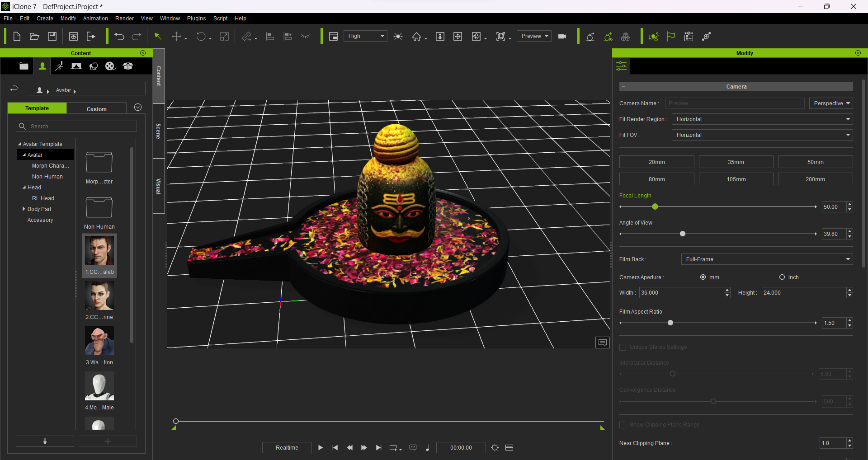The height and width of the screenshot is (460, 868).
Task: Click the Save Project icon
Action: (x=52, y=37)
